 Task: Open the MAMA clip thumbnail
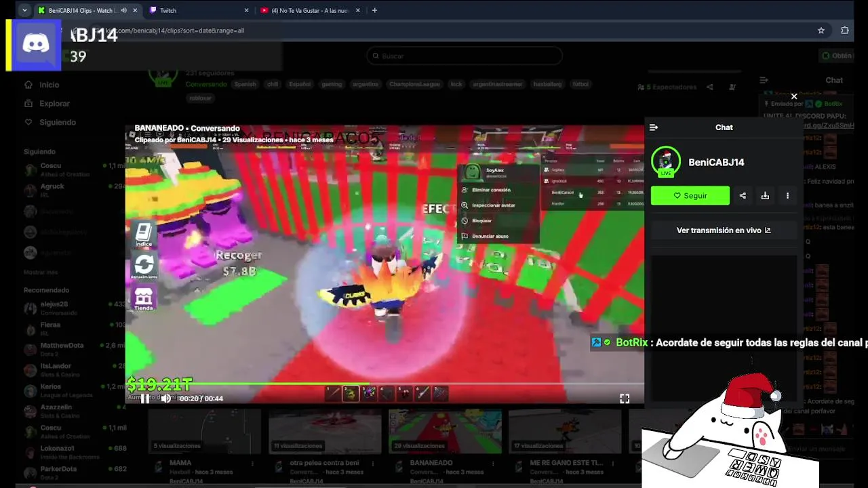204,431
